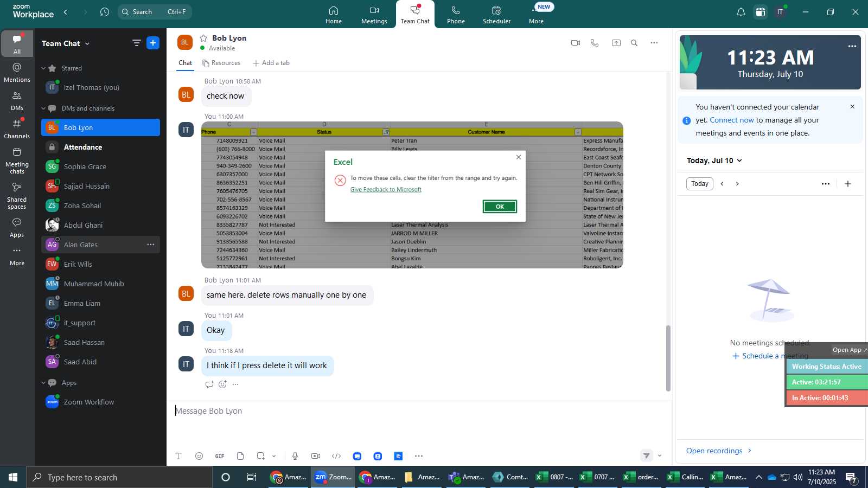Open Task View on the taskbar

click(x=251, y=477)
